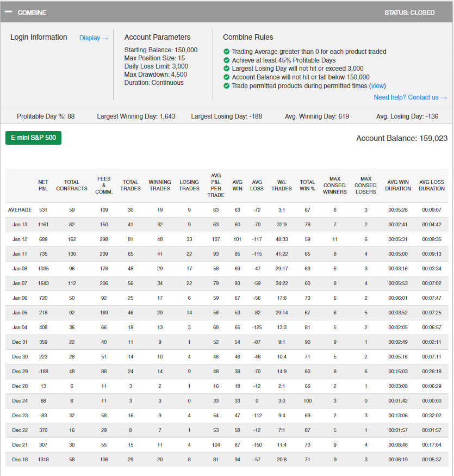Click green check beside Trading Average rule
Image resolution: width=454 pixels, height=476 pixels.
(x=227, y=52)
